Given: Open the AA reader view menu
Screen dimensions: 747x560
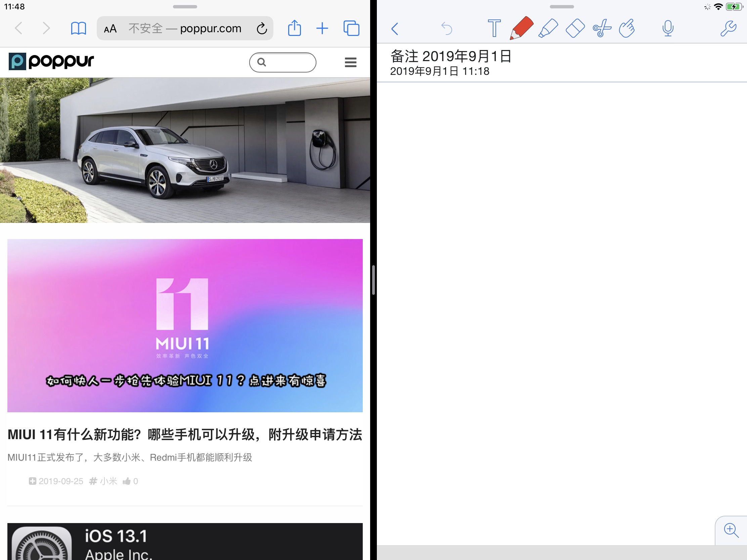Looking at the screenshot, I should (110, 29).
